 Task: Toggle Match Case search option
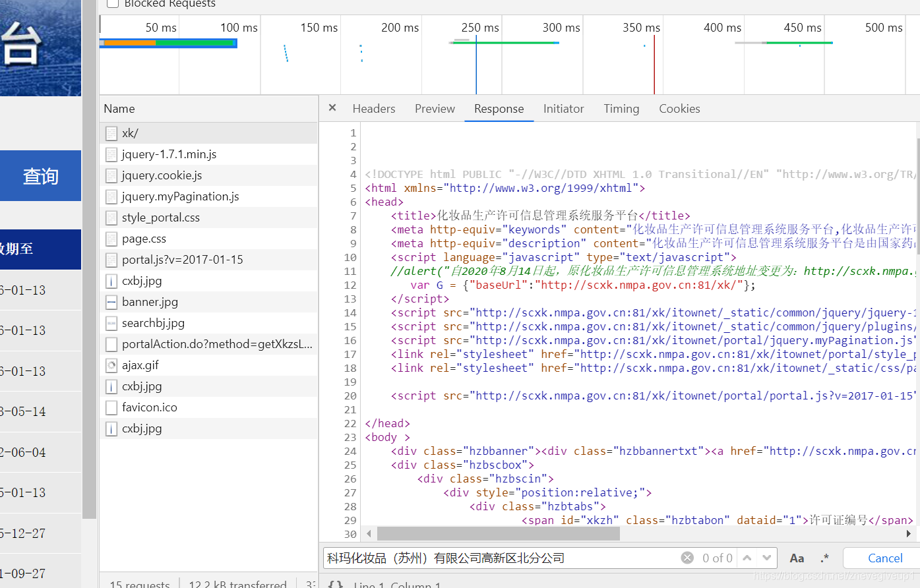(x=797, y=558)
